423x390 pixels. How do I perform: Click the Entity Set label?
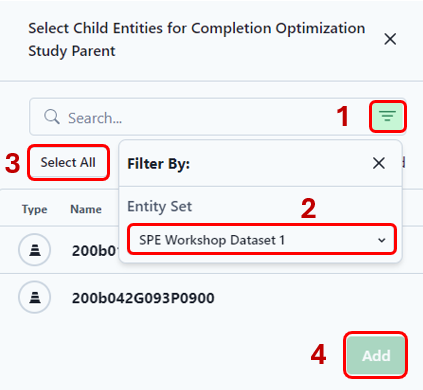[x=160, y=207]
